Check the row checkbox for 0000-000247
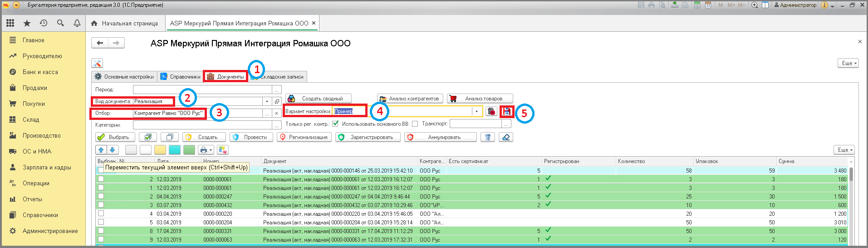This screenshot has height=248, width=868. tap(101, 196)
